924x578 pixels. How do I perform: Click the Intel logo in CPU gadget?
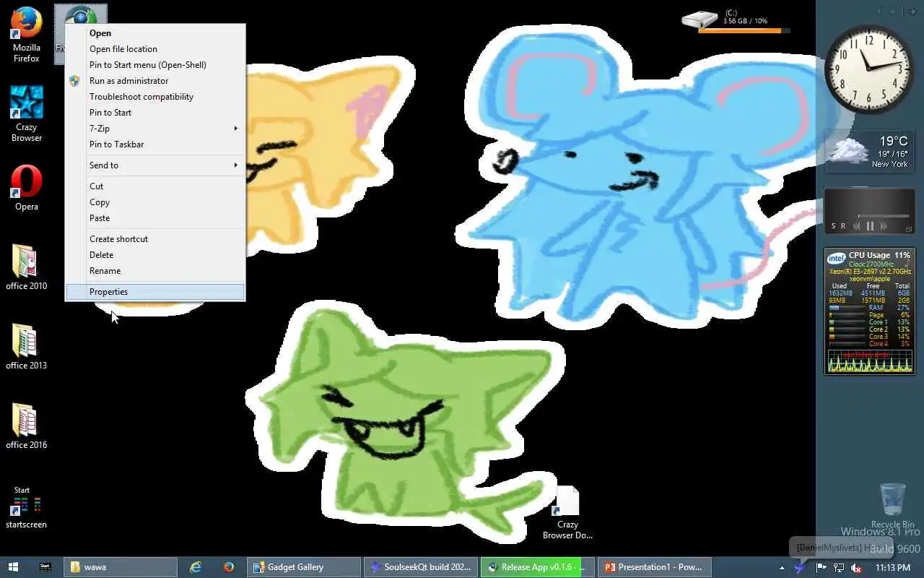pos(837,258)
